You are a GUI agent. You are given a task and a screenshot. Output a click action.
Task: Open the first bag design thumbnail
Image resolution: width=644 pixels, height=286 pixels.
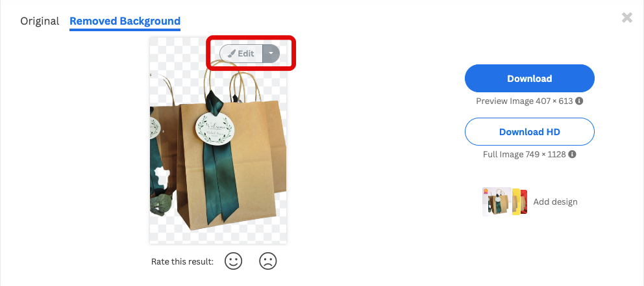tap(497, 201)
